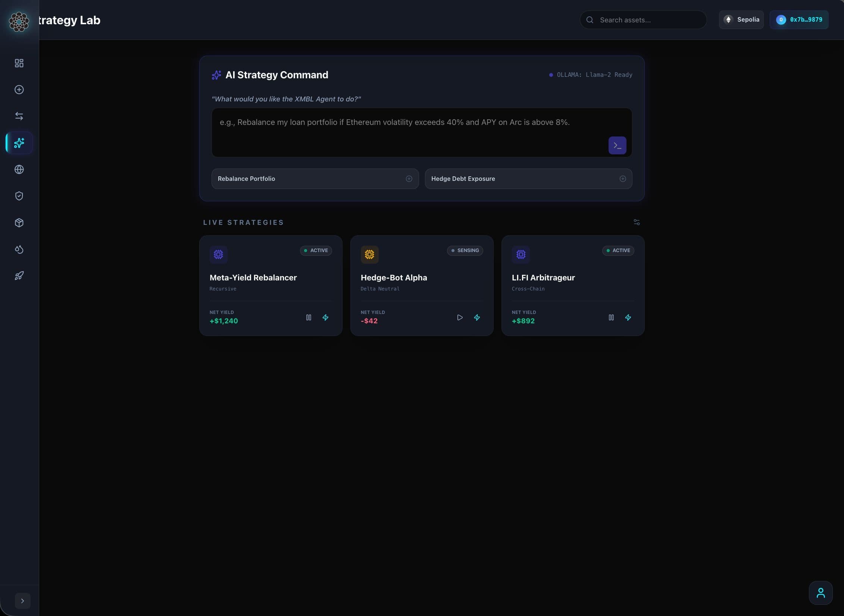This screenshot has width=844, height=616.
Task: Add the Rebalance Portfolio template prompt
Action: coord(409,179)
